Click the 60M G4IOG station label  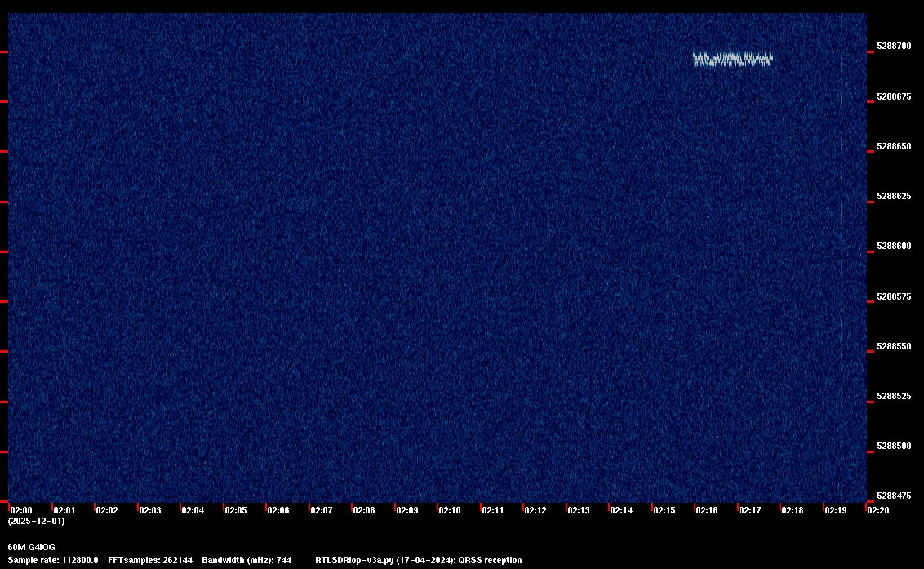pyautogui.click(x=31, y=547)
